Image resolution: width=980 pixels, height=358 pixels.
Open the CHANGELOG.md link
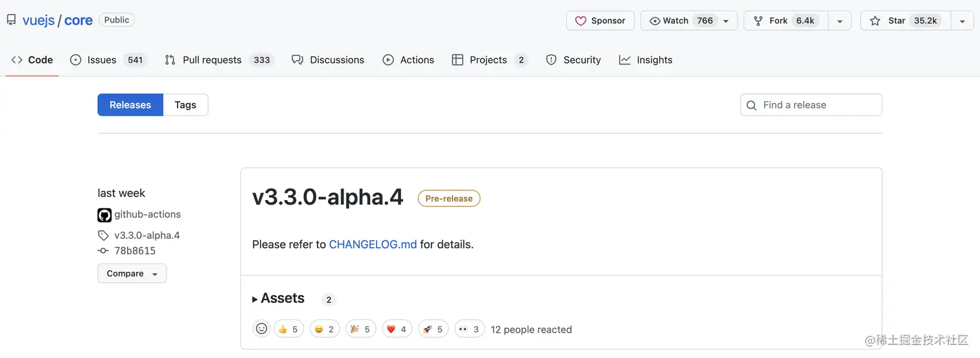(373, 244)
